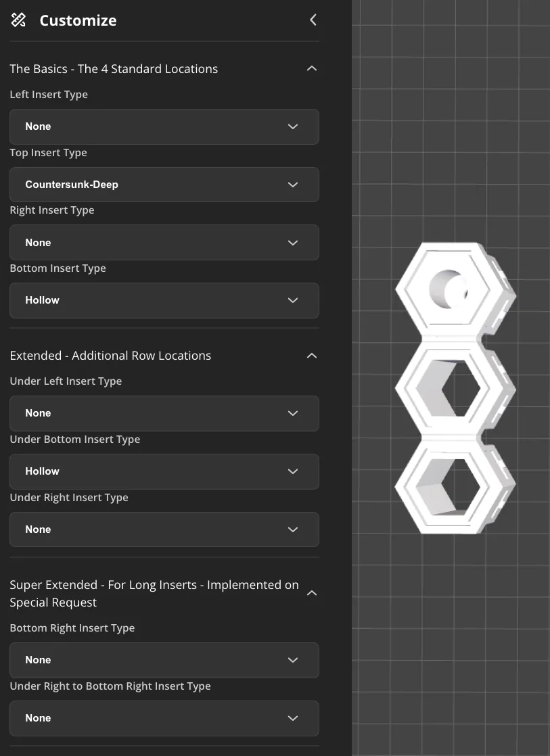
Task: Collapse the Extended Additional Row Locations section
Action: [311, 355]
